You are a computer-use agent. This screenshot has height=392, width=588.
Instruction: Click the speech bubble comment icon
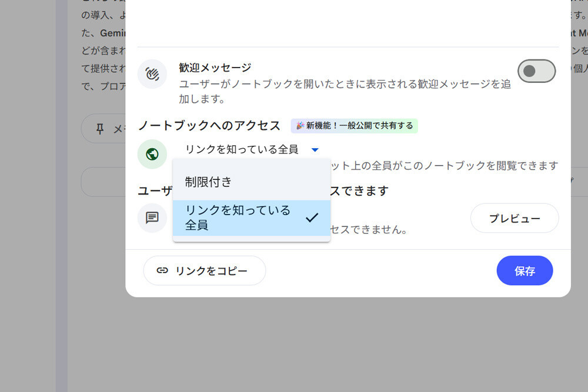click(152, 217)
